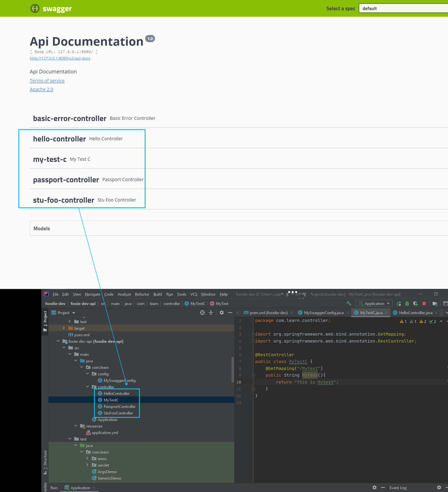Click the yellow warning indicator showing 1
Viewport: 448px width, 492px height.
click(x=403, y=322)
